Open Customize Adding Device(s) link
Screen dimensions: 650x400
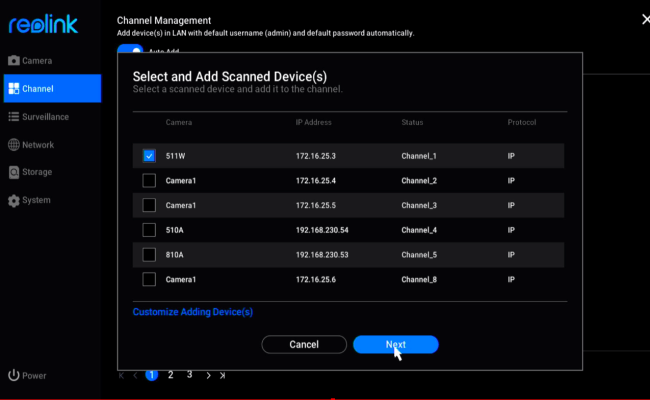(x=193, y=312)
